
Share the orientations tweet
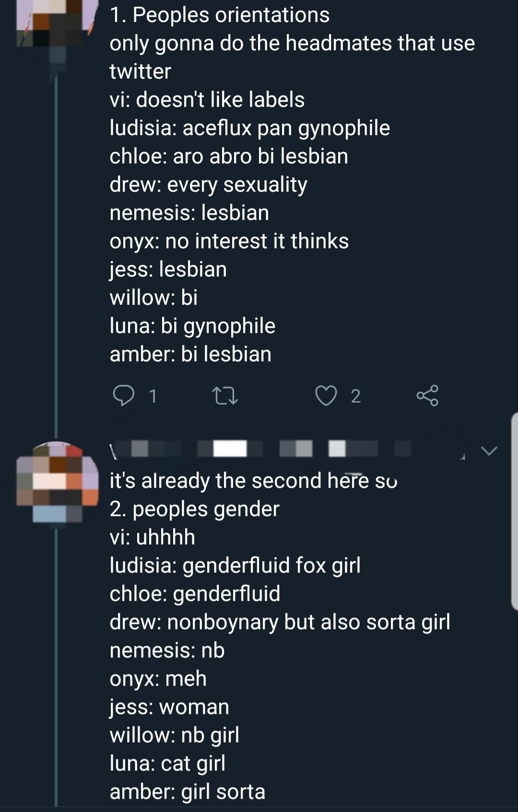point(427,396)
